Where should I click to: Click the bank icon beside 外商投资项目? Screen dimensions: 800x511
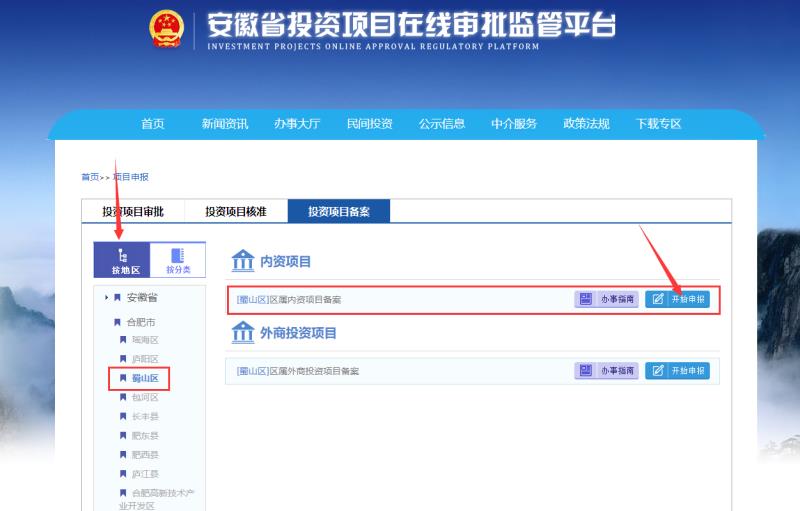243,332
